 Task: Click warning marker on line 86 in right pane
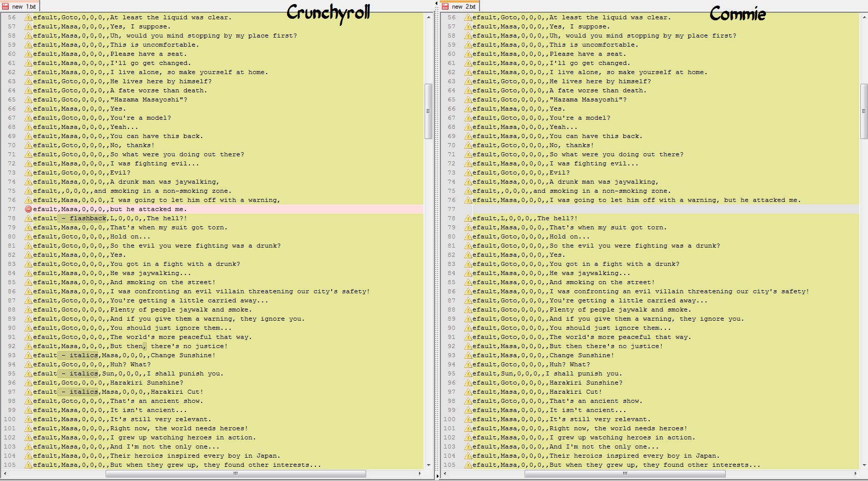[x=468, y=291]
